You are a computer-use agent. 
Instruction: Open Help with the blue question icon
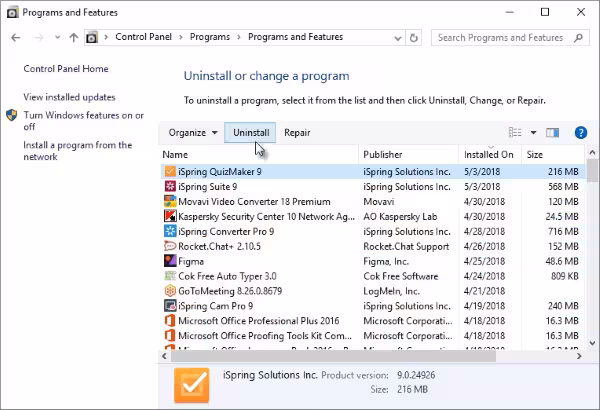pos(580,133)
